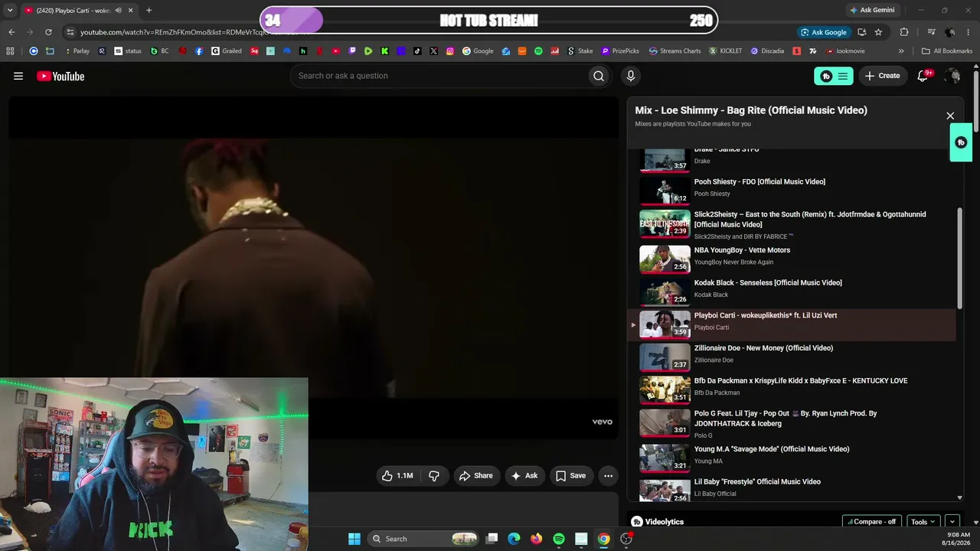Show more bookmarks with the overflow chevron
The width and height of the screenshot is (980, 551).
click(x=901, y=51)
